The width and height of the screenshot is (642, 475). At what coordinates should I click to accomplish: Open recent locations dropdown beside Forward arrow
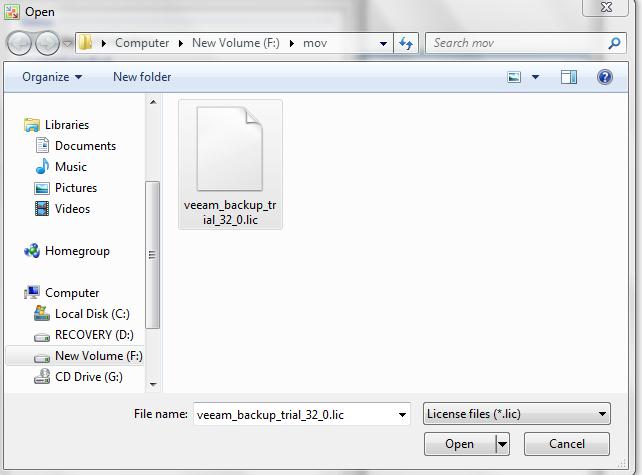click(68, 43)
